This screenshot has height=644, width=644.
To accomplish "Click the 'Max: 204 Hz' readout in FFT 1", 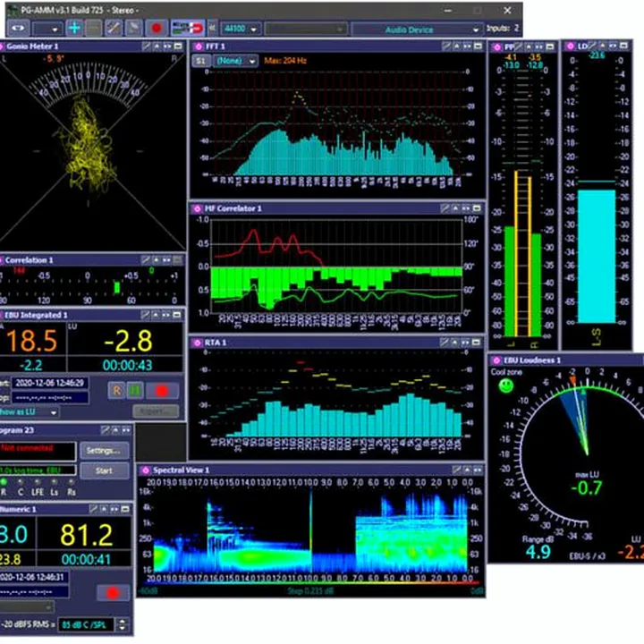I will 285,61.
